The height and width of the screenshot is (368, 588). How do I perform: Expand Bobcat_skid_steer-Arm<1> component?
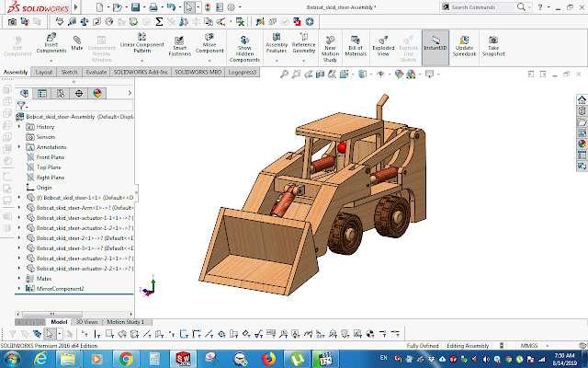pos(19,207)
